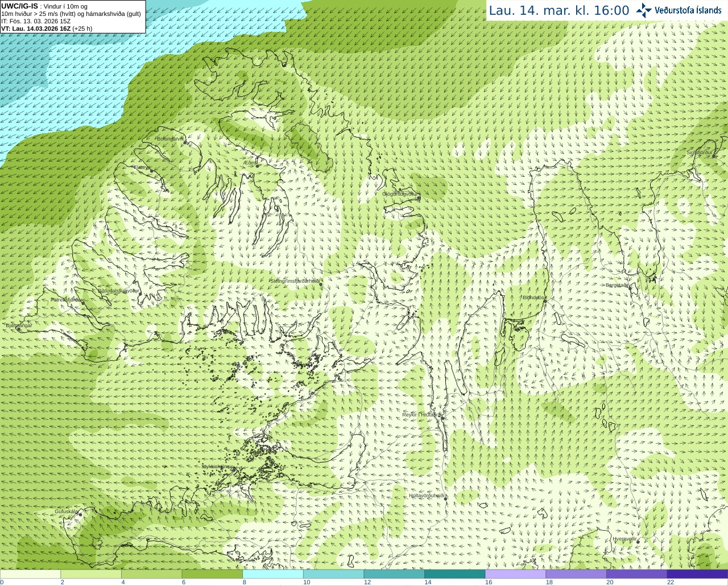Screen dimensions: 728x586
Task: Click the legend tick value 2
Action: point(63,582)
